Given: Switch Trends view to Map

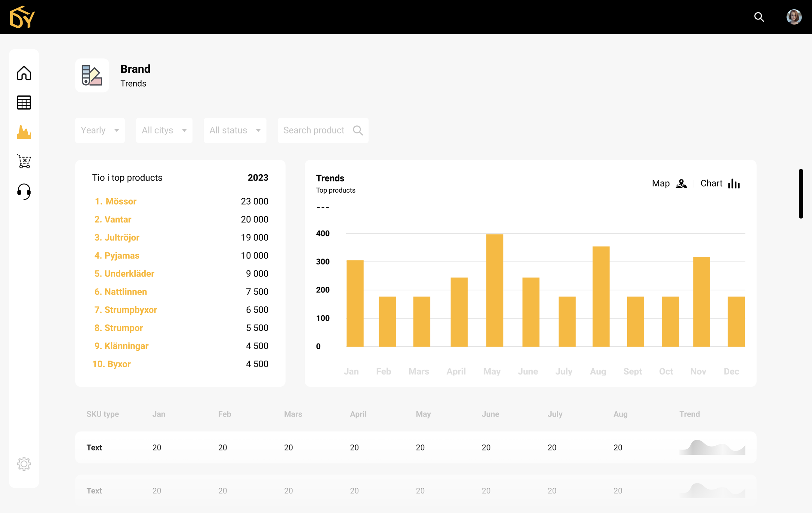Looking at the screenshot, I should click(669, 183).
